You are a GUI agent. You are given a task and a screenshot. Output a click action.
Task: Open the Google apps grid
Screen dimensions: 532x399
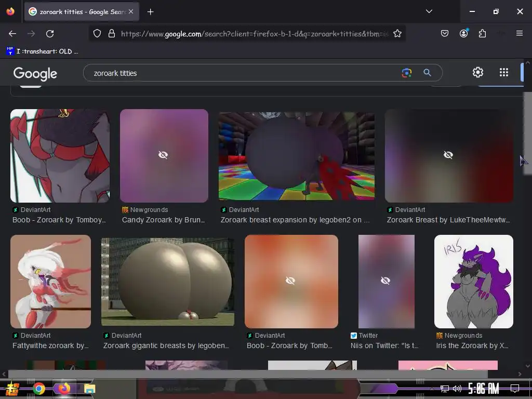pos(504,72)
